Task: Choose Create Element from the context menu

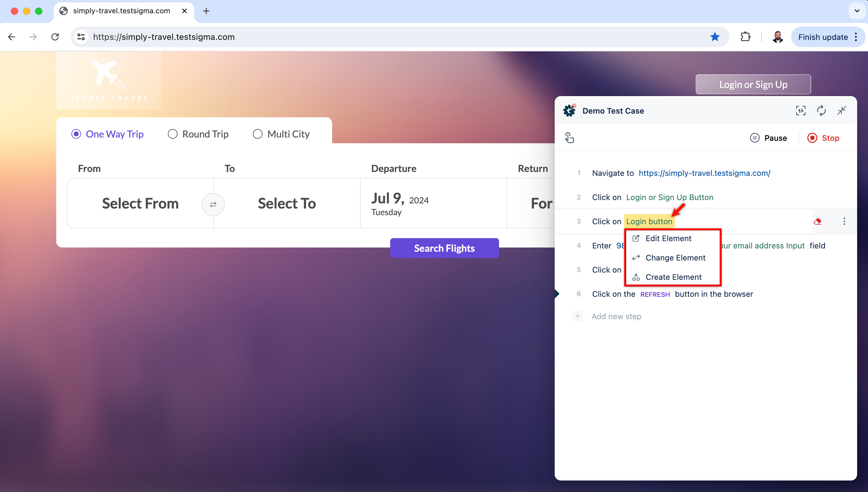Action: 673,277
